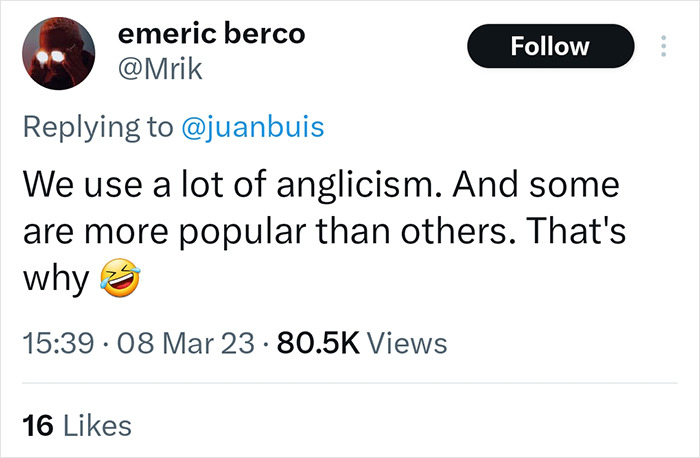Click the divider line above the Likes
The image size is (700, 458).
click(x=350, y=385)
